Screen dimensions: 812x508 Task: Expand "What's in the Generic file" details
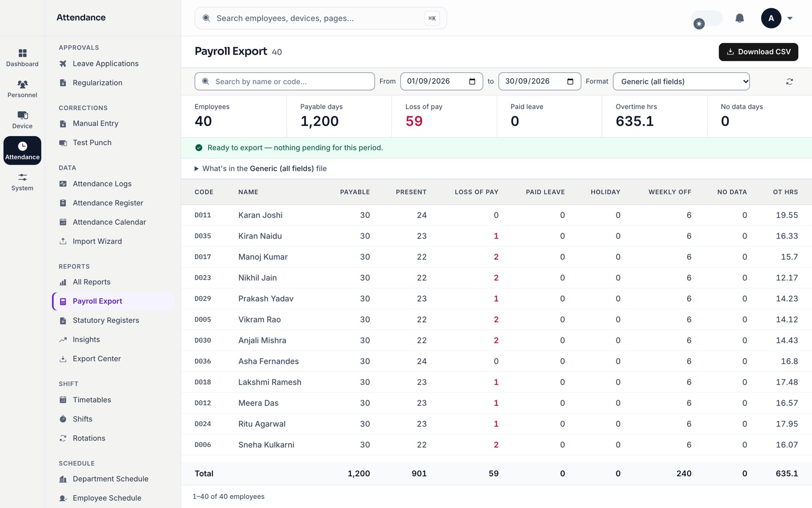[x=261, y=169]
